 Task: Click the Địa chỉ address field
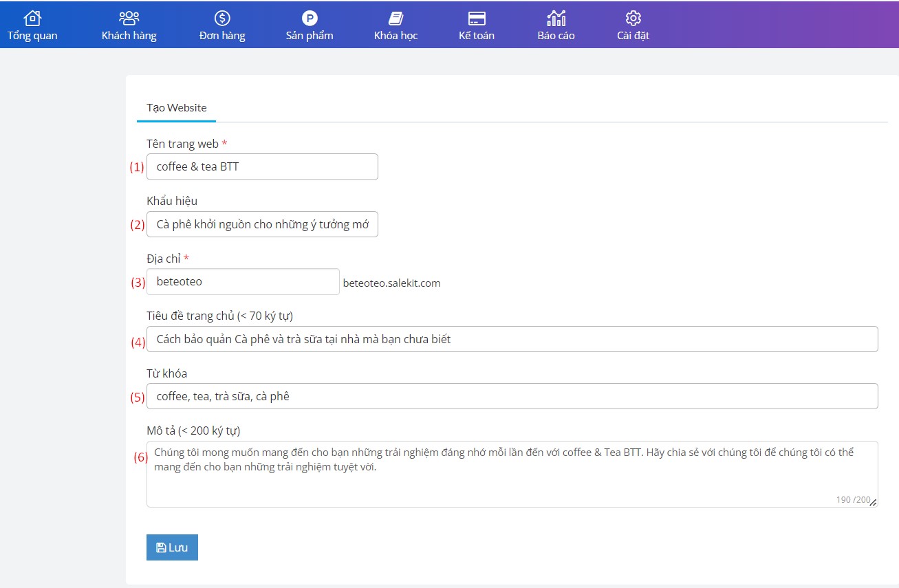243,282
